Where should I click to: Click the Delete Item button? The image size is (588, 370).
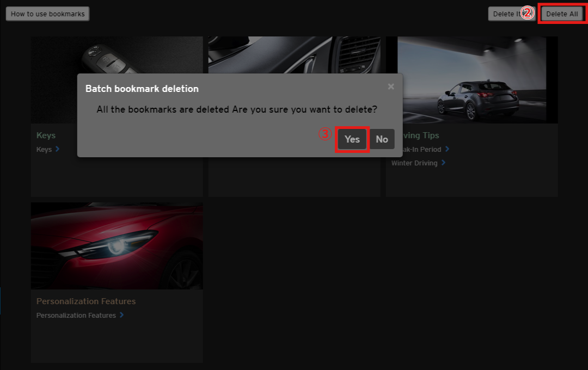(x=505, y=14)
